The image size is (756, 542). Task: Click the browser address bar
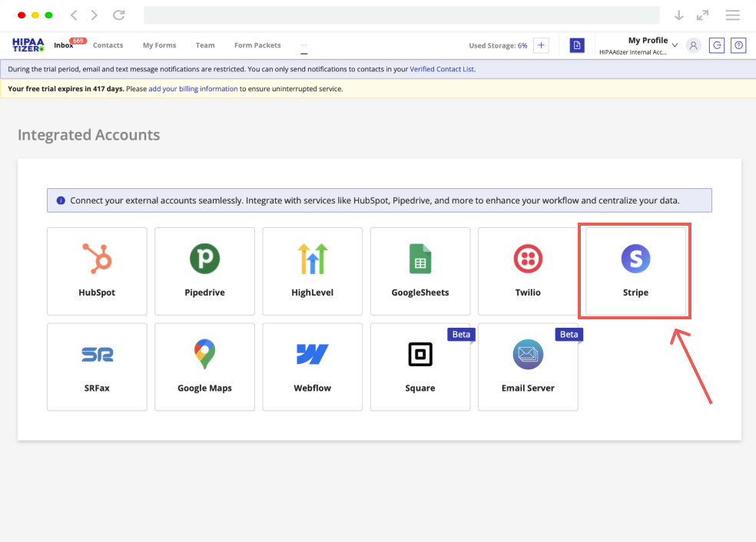402,15
